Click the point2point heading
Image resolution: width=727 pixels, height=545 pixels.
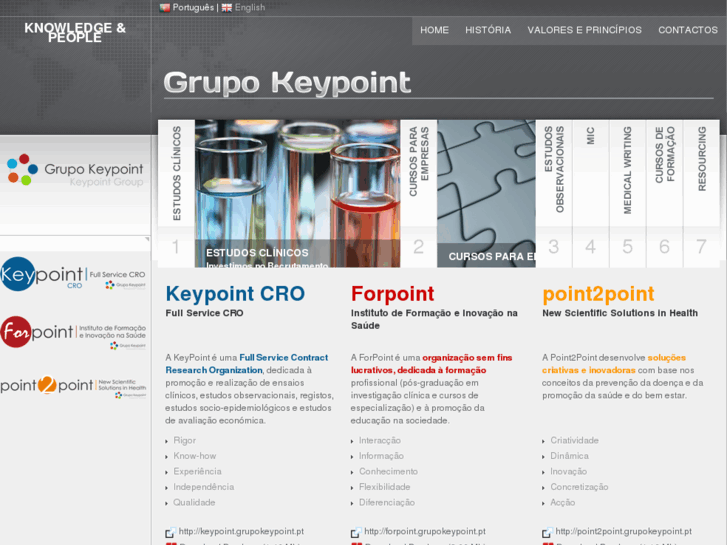[598, 294]
